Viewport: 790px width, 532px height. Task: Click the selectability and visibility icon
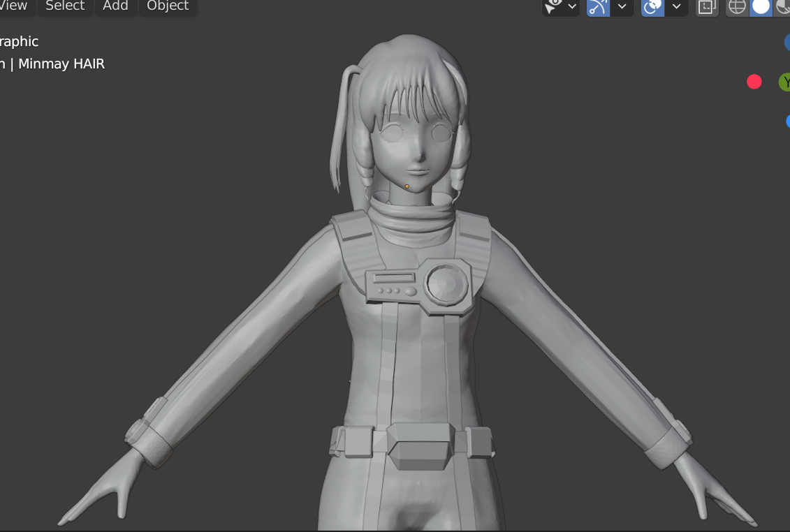coord(554,6)
